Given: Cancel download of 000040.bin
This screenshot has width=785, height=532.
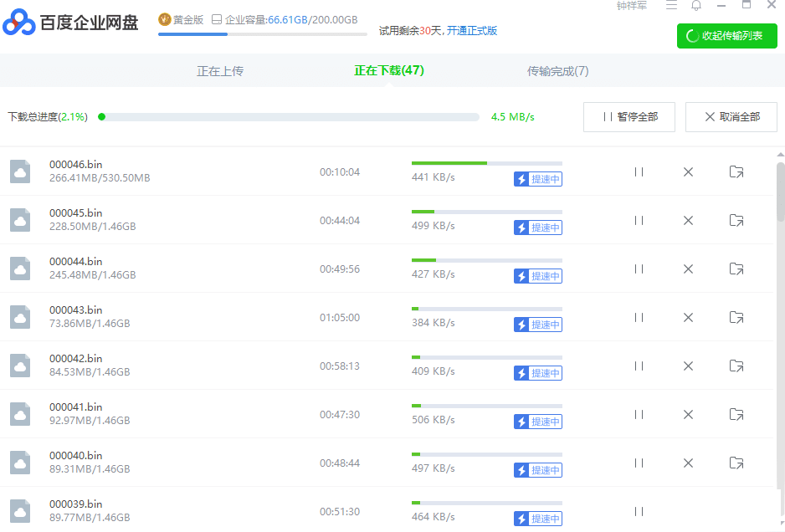Looking at the screenshot, I should point(689,463).
